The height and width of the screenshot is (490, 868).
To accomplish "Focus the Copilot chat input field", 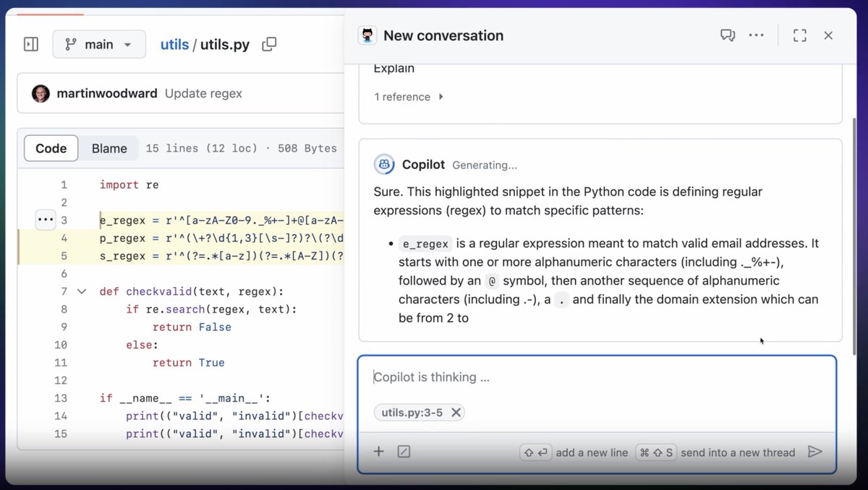I will pyautogui.click(x=597, y=377).
